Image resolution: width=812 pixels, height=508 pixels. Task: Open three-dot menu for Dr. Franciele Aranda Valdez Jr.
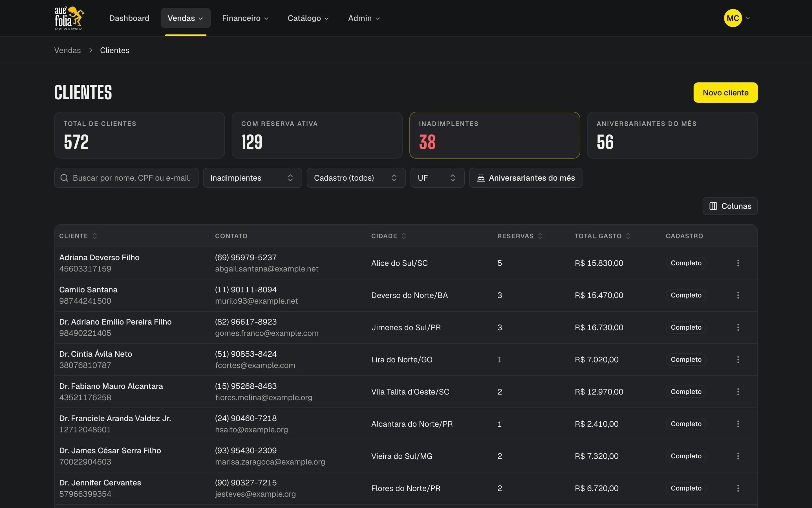point(738,424)
